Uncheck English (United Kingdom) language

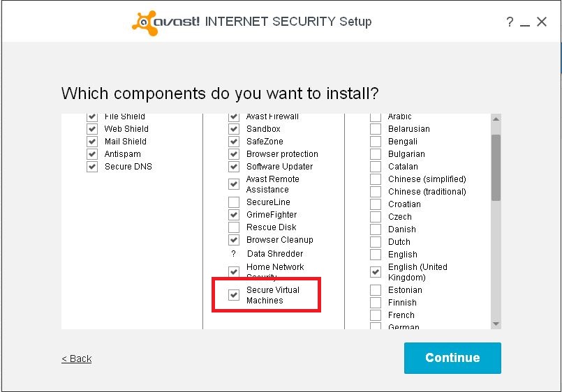pos(376,272)
